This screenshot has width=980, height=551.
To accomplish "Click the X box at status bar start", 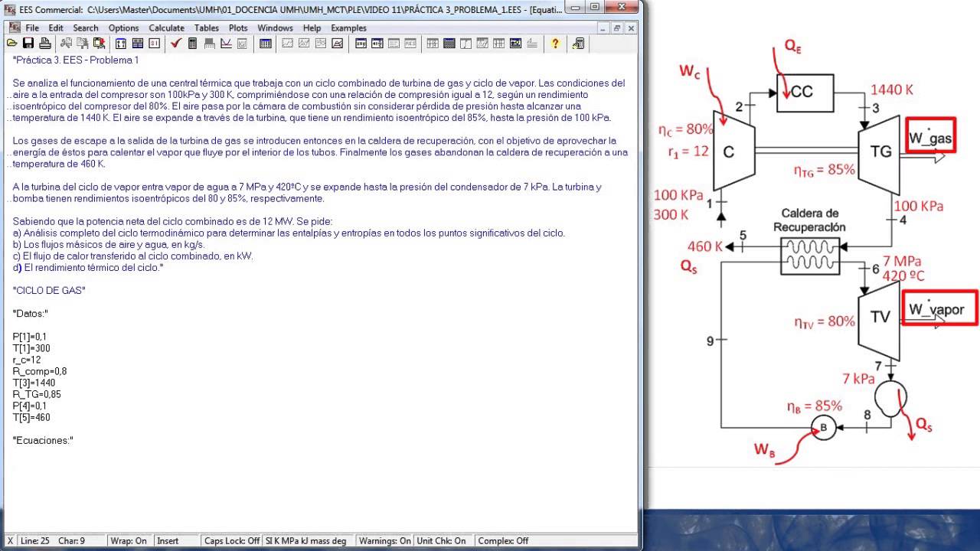I will 9,540.
